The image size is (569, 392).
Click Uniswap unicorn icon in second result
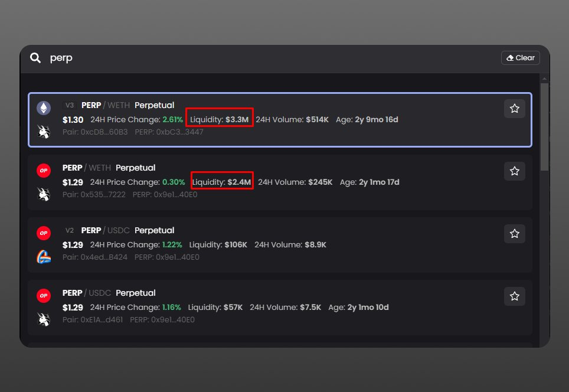click(44, 194)
